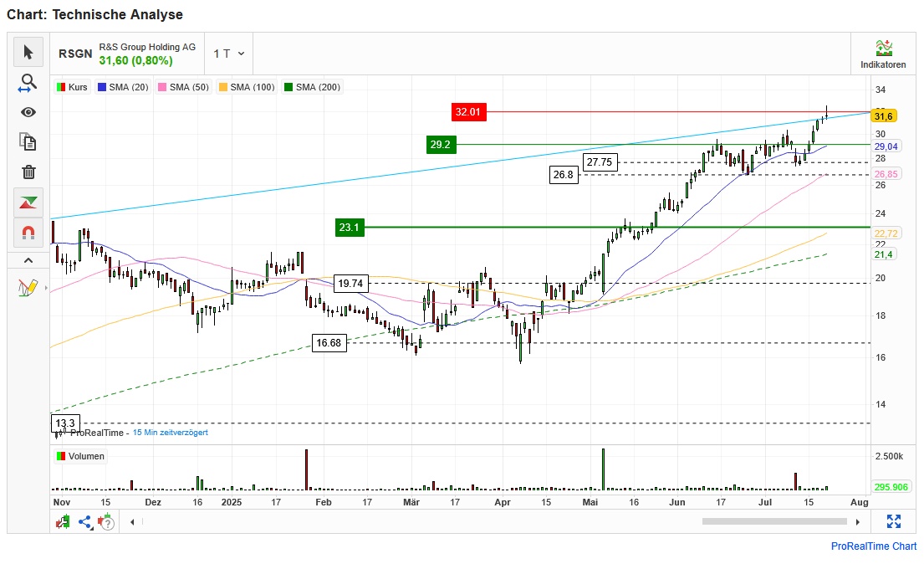Image resolution: width=924 pixels, height=564 pixels.
Task: Click the 295.906 volume value
Action: (891, 487)
